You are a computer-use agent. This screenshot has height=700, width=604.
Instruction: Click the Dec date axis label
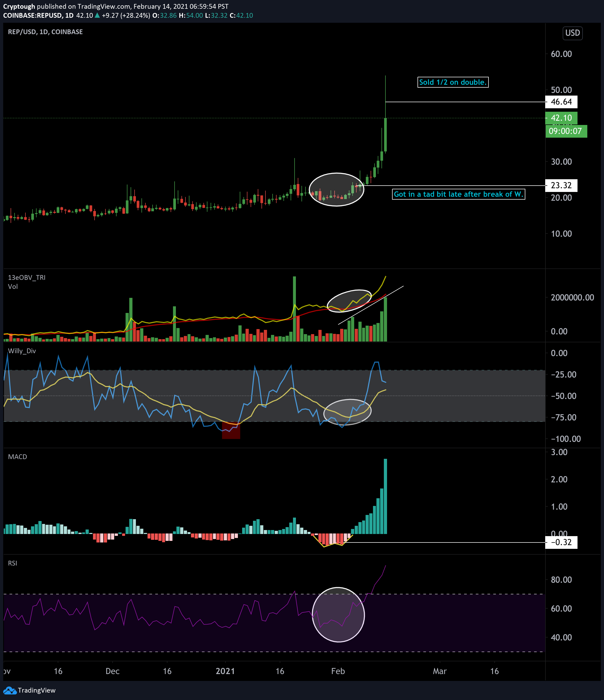[113, 671]
